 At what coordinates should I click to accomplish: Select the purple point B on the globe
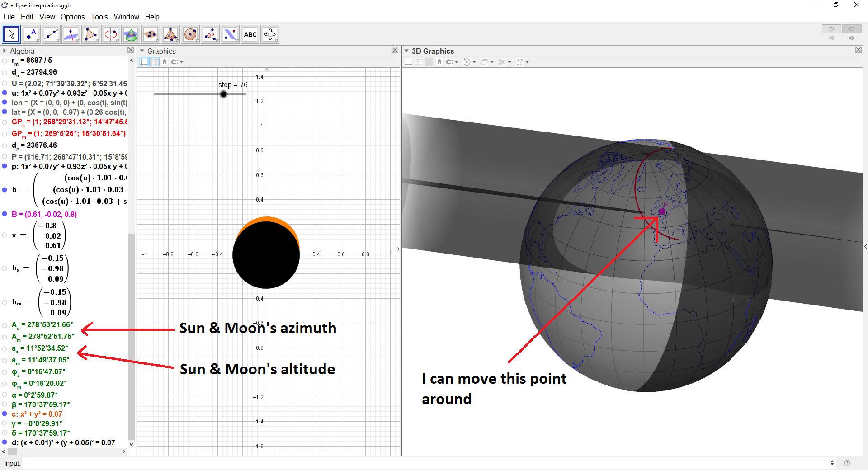pyautogui.click(x=662, y=211)
